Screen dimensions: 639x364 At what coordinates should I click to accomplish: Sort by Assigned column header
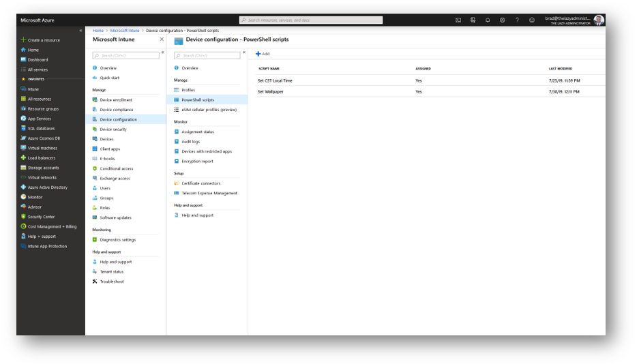[423, 69]
